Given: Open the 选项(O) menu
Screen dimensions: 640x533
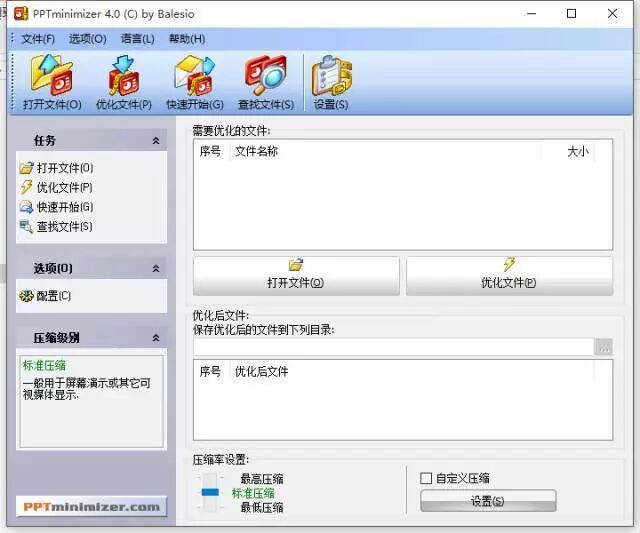Looking at the screenshot, I should tap(88, 39).
